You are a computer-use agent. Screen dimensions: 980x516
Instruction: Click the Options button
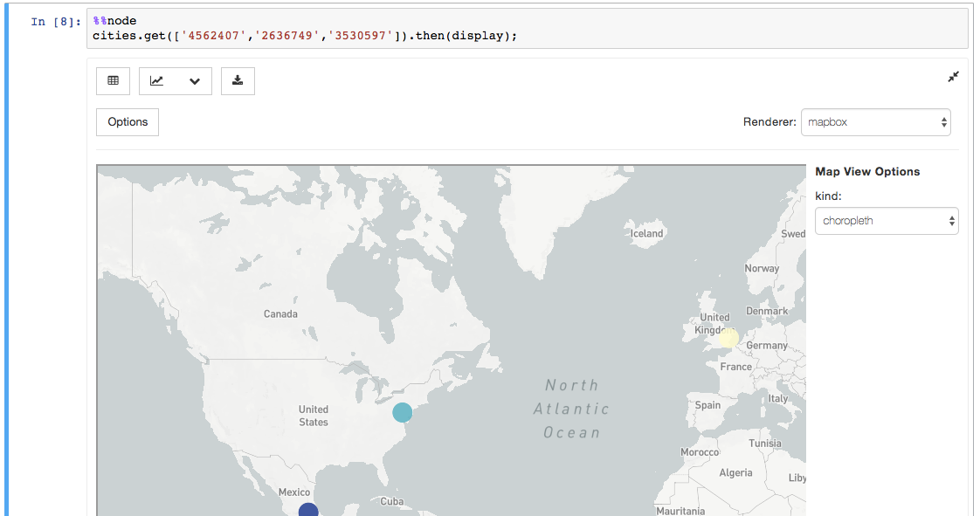(x=127, y=122)
